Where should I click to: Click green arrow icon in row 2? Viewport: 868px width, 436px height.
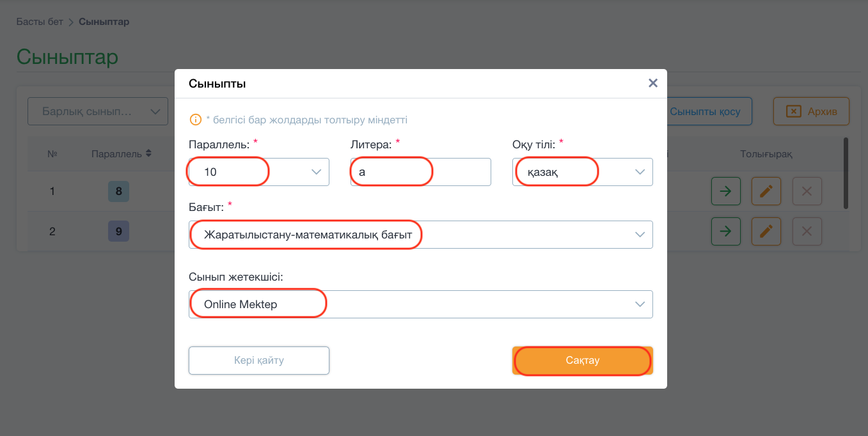[726, 231]
